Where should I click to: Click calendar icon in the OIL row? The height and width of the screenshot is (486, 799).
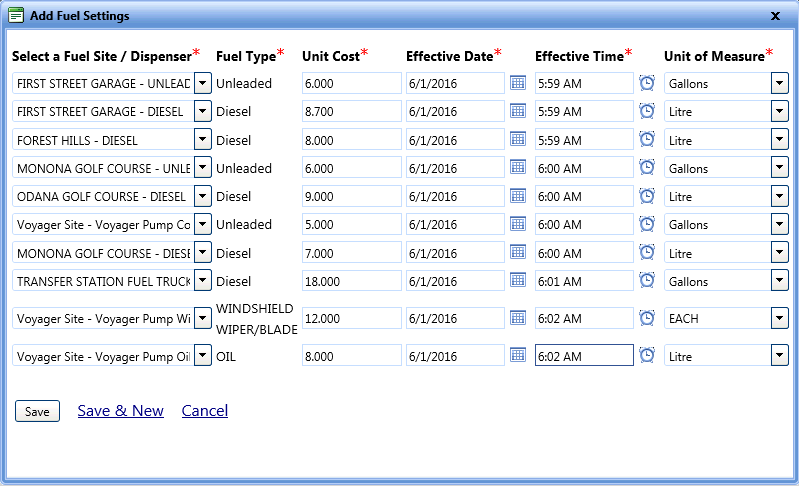pyautogui.click(x=518, y=355)
